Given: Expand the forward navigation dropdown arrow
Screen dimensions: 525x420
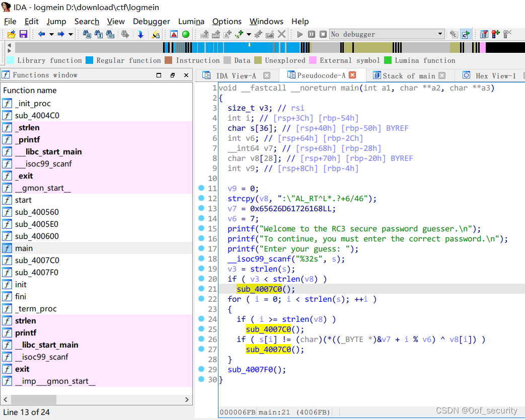Looking at the screenshot, I should [x=70, y=34].
